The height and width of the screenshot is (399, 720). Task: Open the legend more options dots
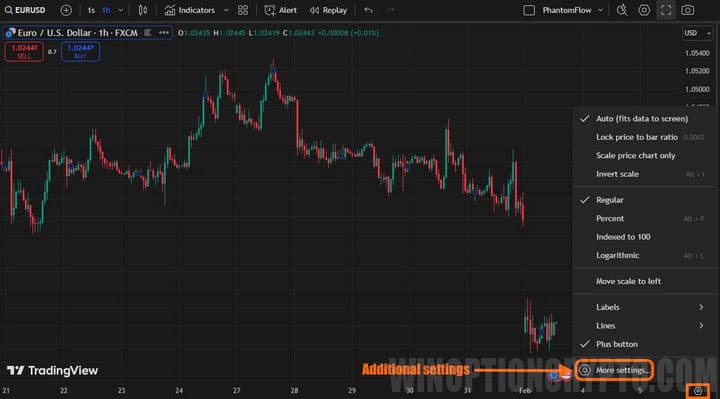pos(163,33)
